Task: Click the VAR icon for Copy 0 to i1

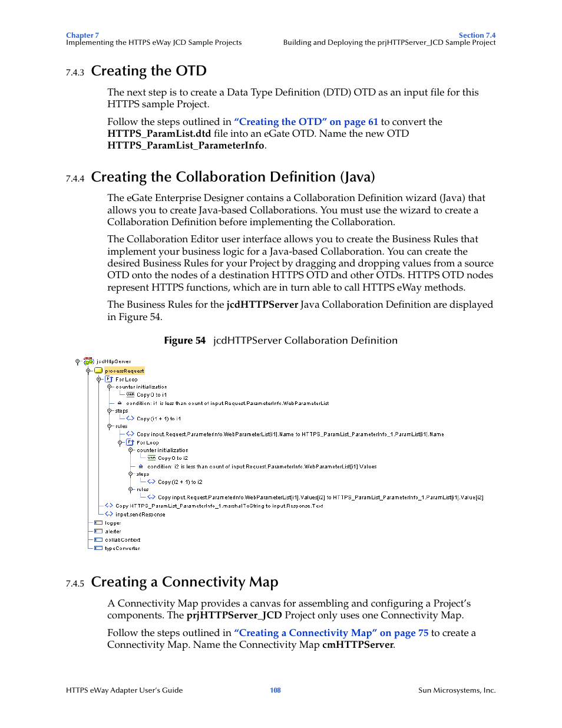Action: pyautogui.click(x=130, y=394)
